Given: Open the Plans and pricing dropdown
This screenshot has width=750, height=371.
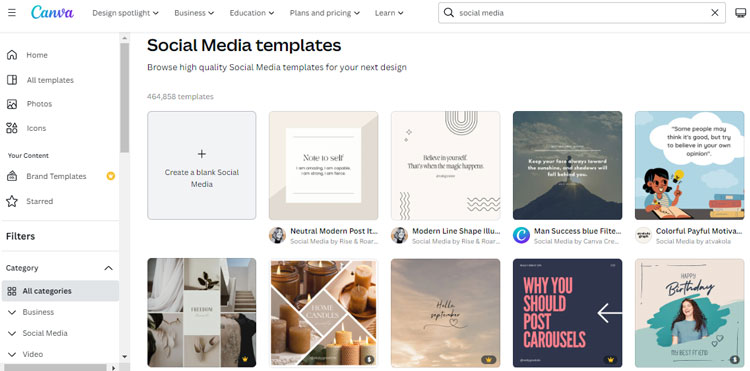Looking at the screenshot, I should coord(325,13).
